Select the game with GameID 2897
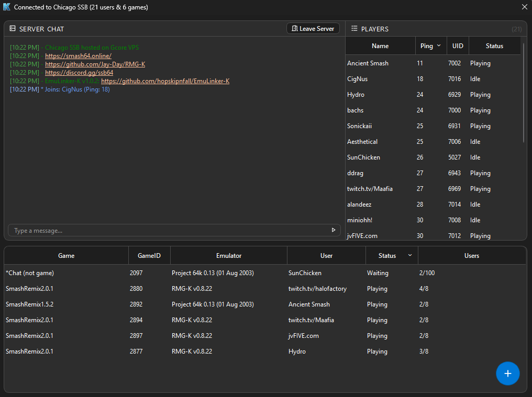This screenshot has height=397, width=532. [x=265, y=336]
